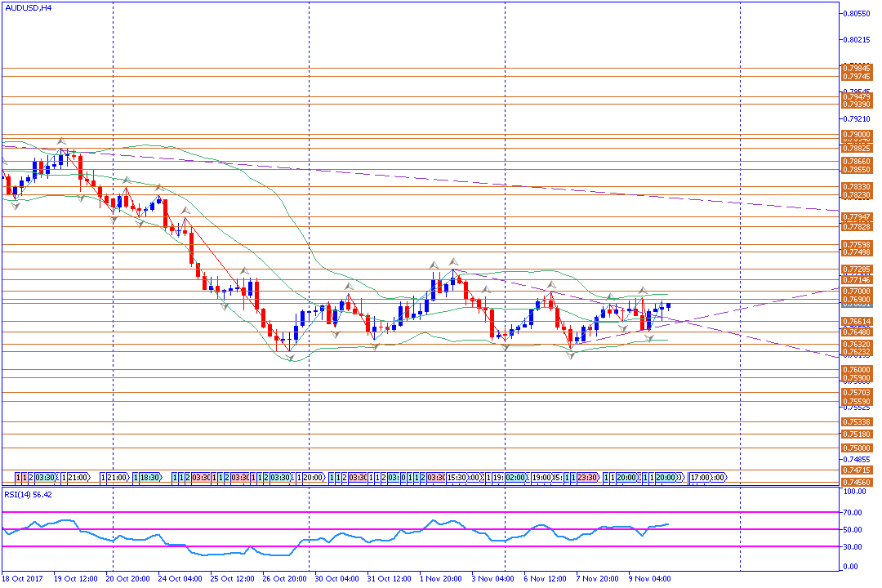Click the 0.77947 orange level tag
Viewport: 882px width, 588px height.
856,216
